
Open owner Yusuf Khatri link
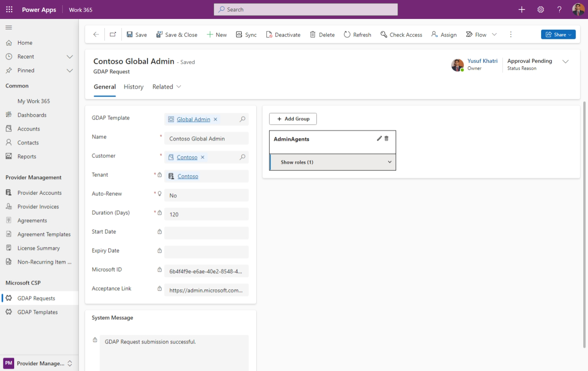482,61
